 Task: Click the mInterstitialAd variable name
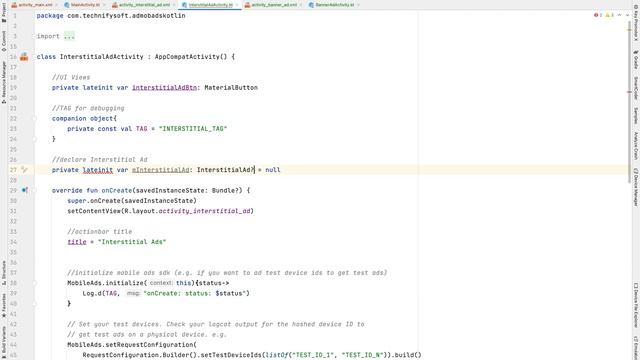pyautogui.click(x=160, y=170)
